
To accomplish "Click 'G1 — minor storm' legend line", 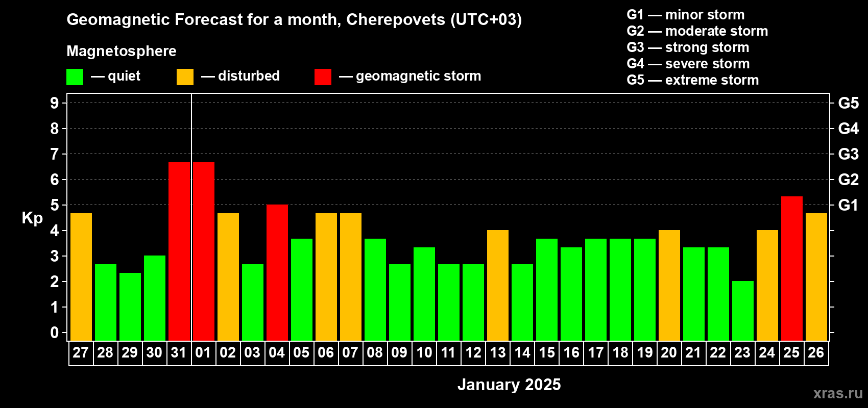I will coord(686,15).
